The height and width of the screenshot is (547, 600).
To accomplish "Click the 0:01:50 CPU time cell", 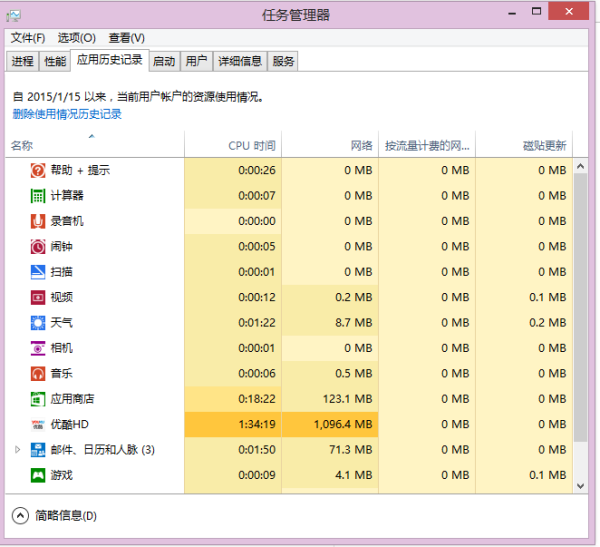I will (x=233, y=450).
